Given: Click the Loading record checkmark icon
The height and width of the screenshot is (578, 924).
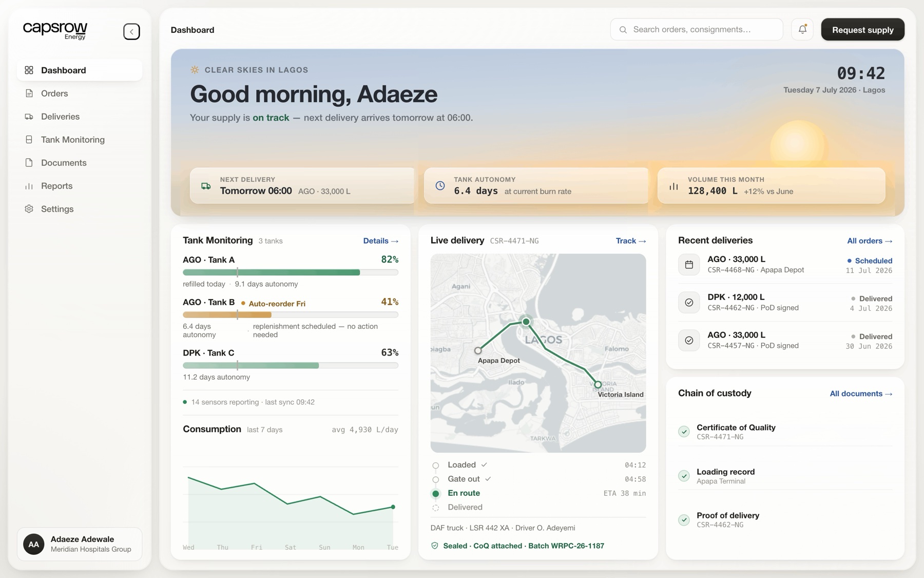Looking at the screenshot, I should pos(684,476).
